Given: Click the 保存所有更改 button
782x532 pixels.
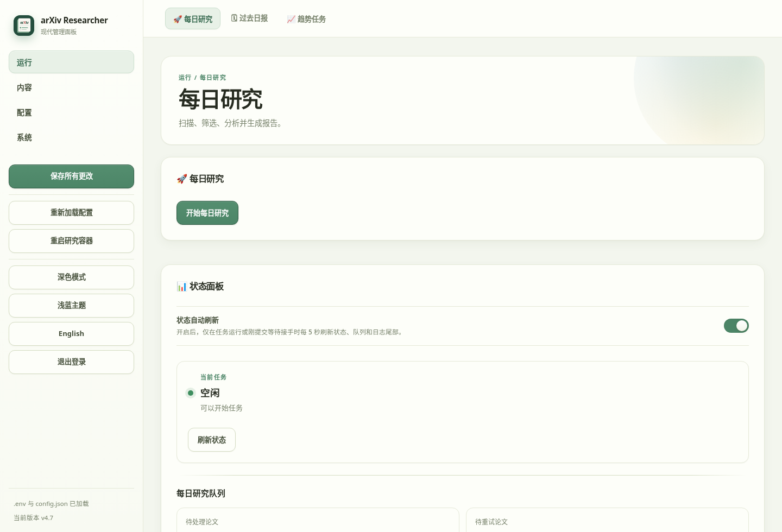Looking at the screenshot, I should [x=71, y=176].
